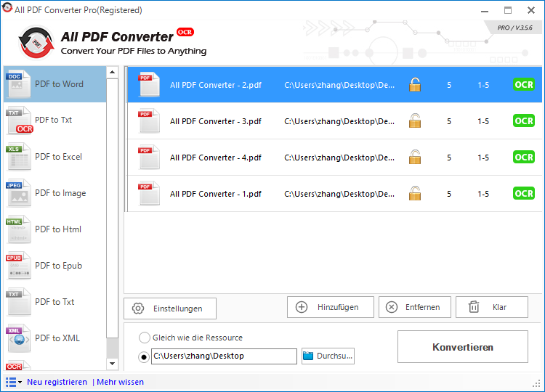Screen dimensions: 545x392
Task: Click the sidebar scrollbar thumb
Action: pyautogui.click(x=112, y=208)
